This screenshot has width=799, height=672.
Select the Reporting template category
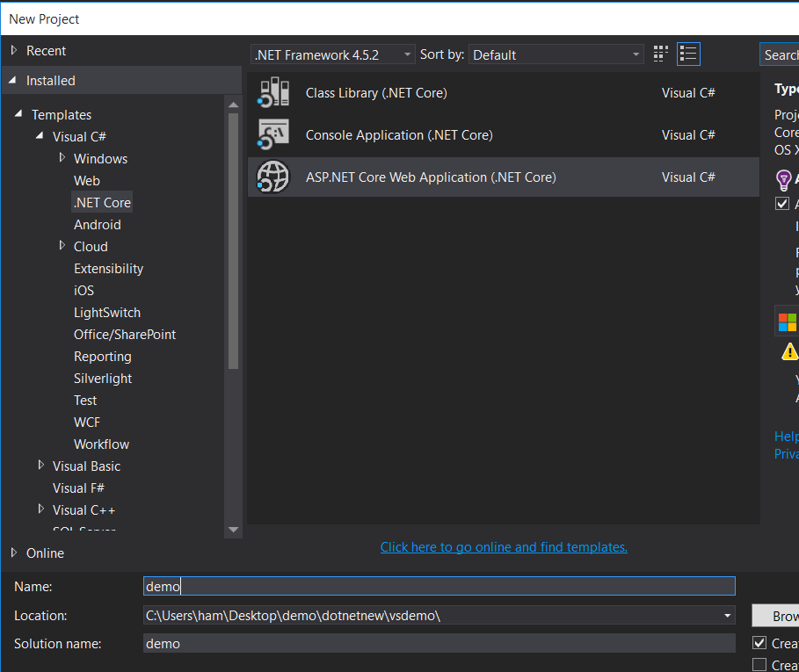[103, 357]
